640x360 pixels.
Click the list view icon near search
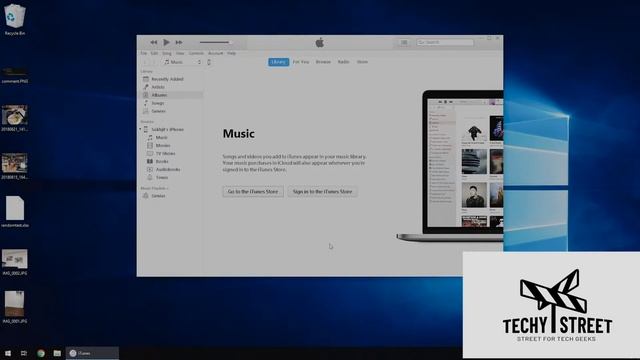coord(404,42)
